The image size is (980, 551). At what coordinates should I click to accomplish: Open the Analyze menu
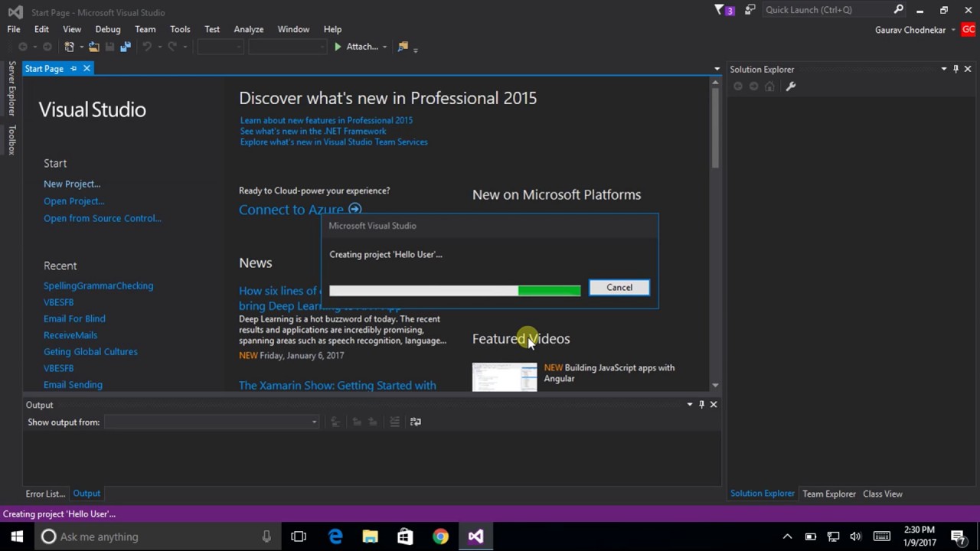249,29
